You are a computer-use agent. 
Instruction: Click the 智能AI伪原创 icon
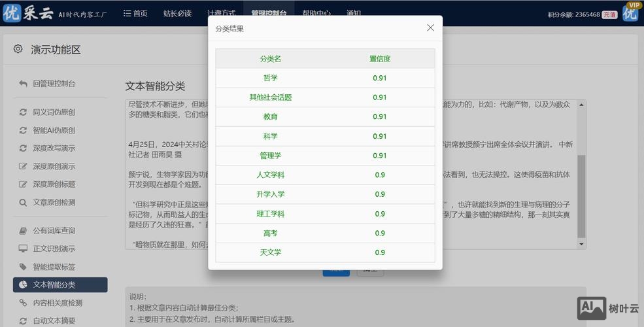tap(23, 130)
